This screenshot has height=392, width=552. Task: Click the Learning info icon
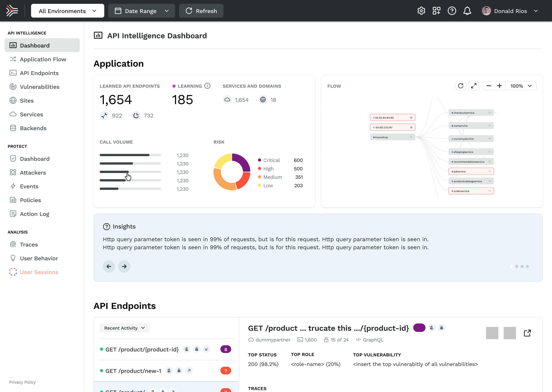pyautogui.click(x=207, y=86)
